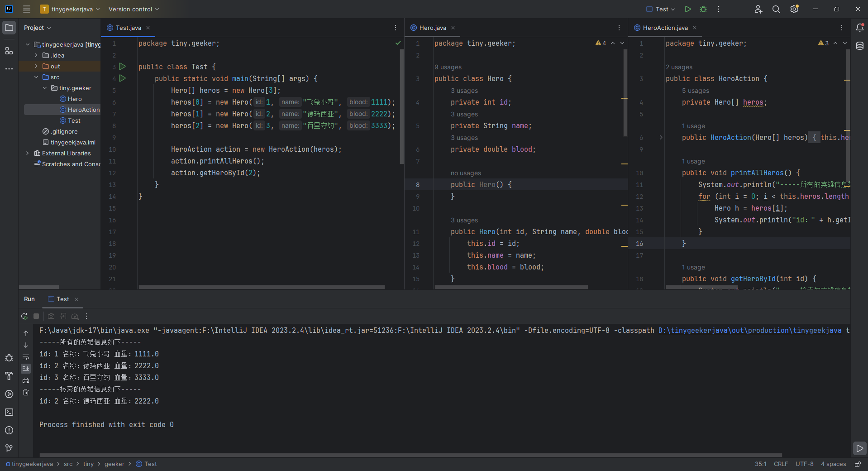Viewport: 868px width, 471px height.
Task: Click the 35:1 cursor position indicator
Action: click(760, 464)
